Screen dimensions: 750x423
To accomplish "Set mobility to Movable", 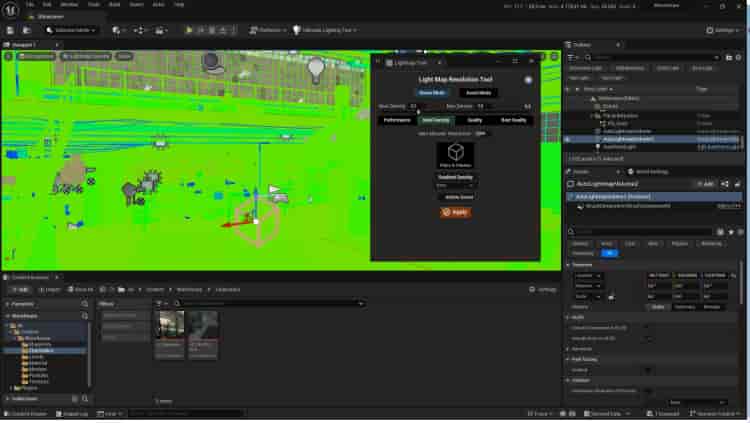I will [712, 307].
